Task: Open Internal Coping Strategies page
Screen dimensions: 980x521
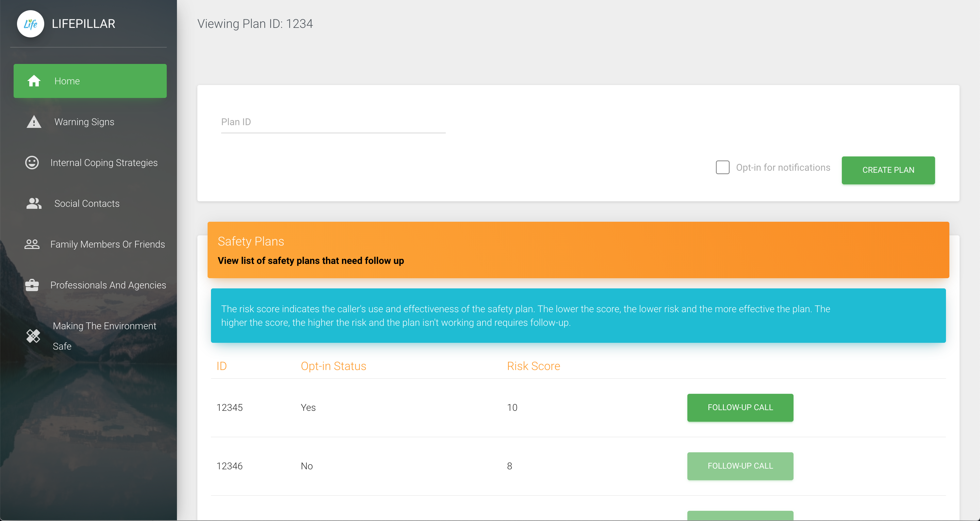Action: tap(104, 163)
